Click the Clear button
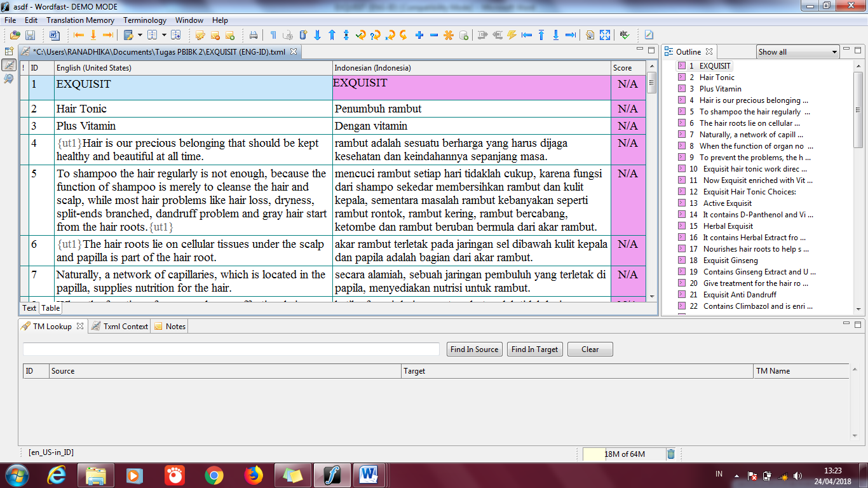 [x=590, y=349]
